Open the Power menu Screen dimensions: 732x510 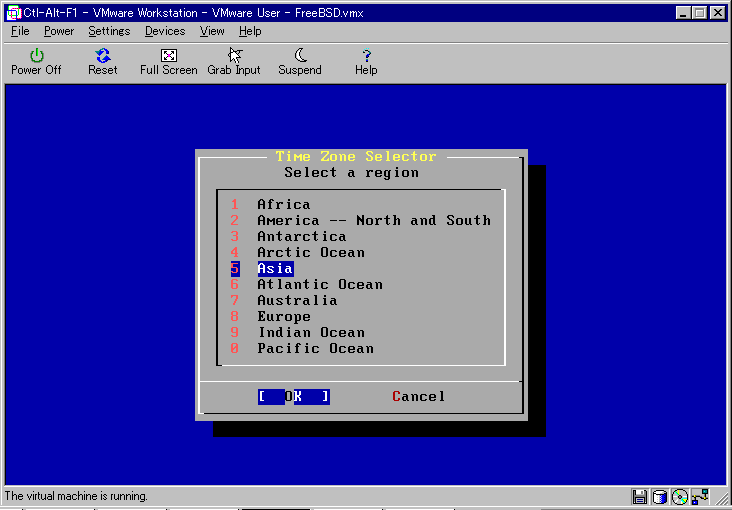(x=59, y=31)
